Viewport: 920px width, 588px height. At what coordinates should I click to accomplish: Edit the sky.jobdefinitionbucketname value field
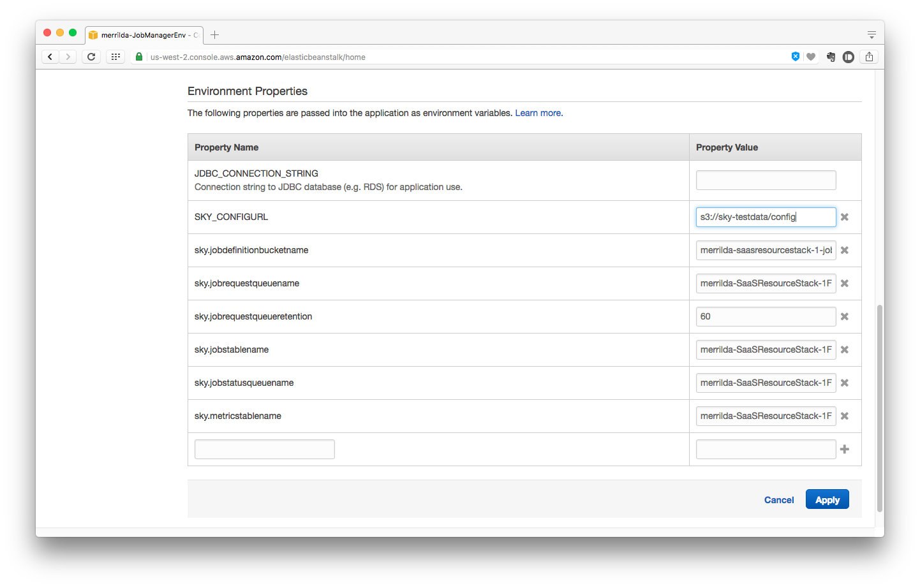766,250
